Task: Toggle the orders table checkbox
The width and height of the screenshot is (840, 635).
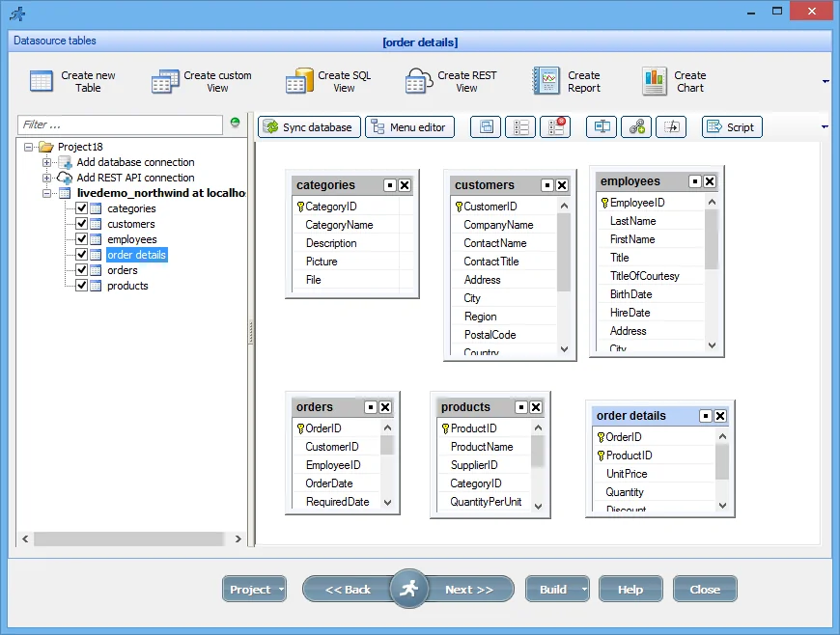Action: click(x=82, y=270)
